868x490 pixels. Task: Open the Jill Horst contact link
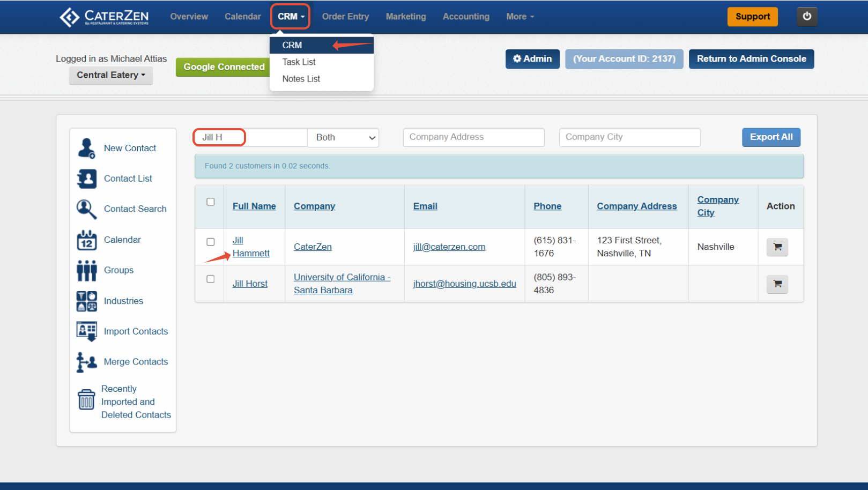(x=250, y=284)
